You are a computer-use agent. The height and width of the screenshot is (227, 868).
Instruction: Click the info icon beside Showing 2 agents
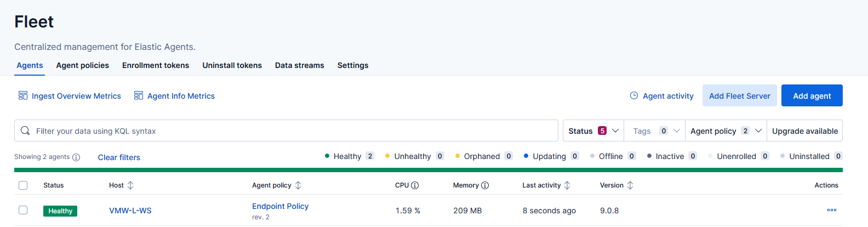click(x=76, y=157)
